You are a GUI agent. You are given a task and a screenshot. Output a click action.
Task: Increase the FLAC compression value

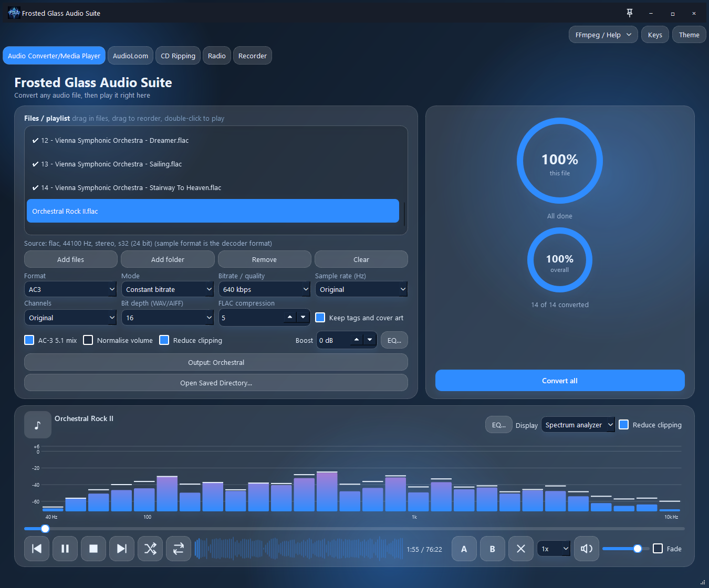coord(290,317)
